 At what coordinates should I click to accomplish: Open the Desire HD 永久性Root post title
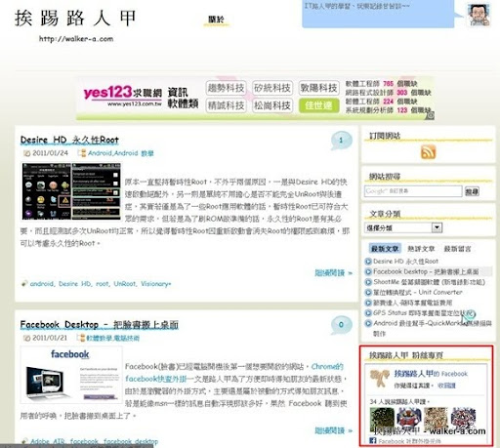[x=69, y=141]
